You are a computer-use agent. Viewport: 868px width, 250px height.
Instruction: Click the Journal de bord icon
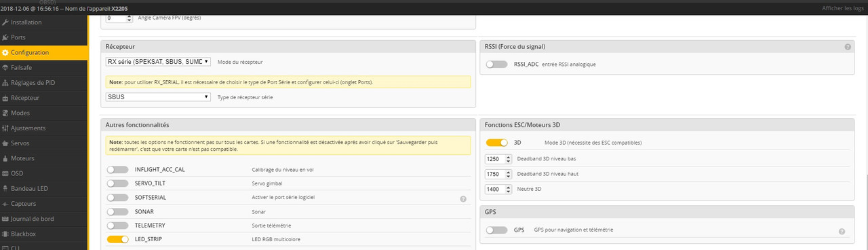click(5, 219)
